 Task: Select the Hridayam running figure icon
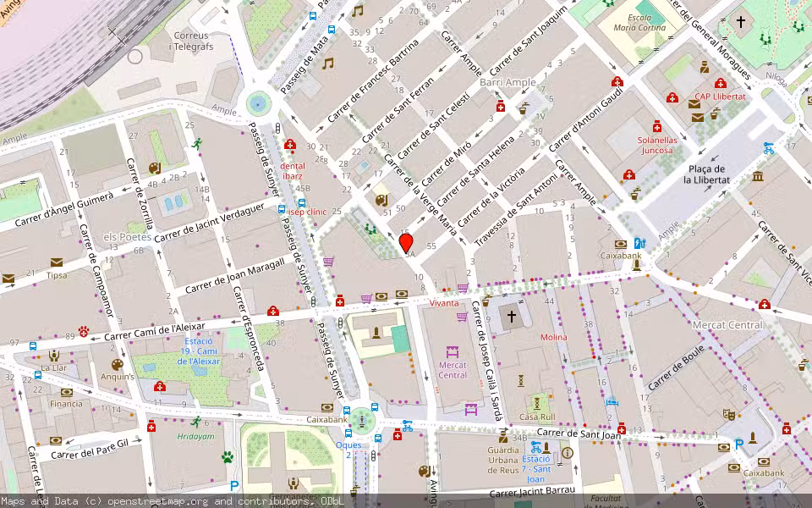coord(195,422)
